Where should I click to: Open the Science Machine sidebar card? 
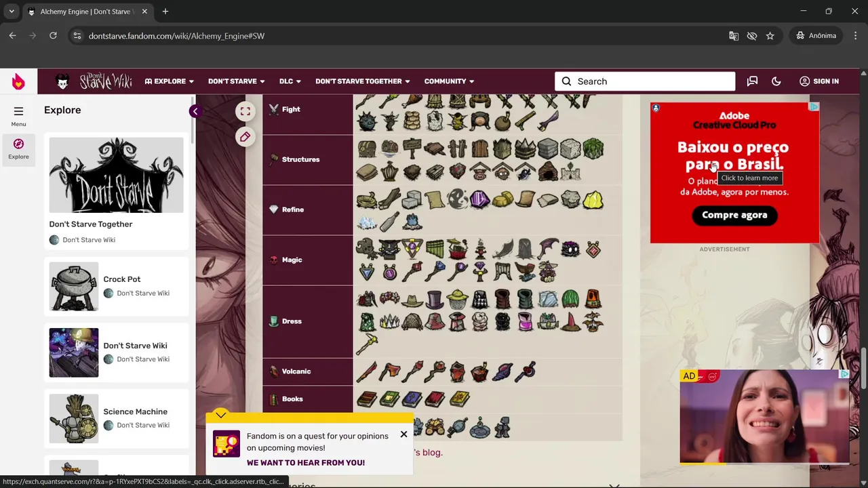(116, 418)
